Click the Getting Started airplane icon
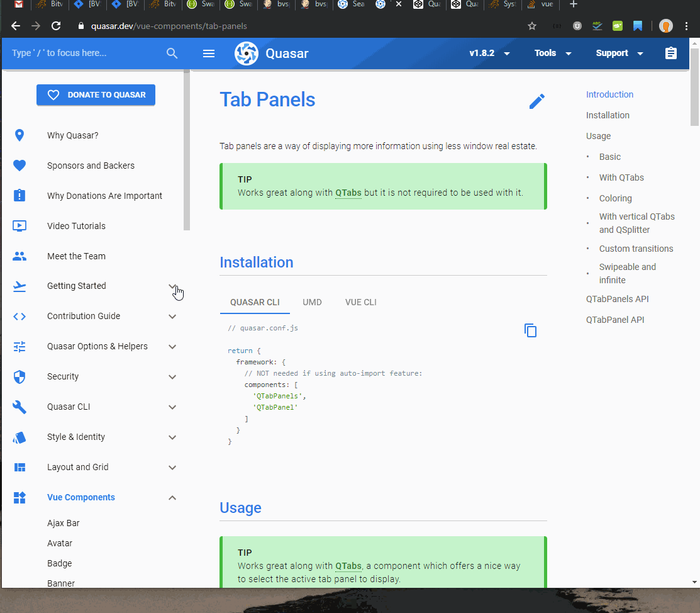 coord(19,286)
